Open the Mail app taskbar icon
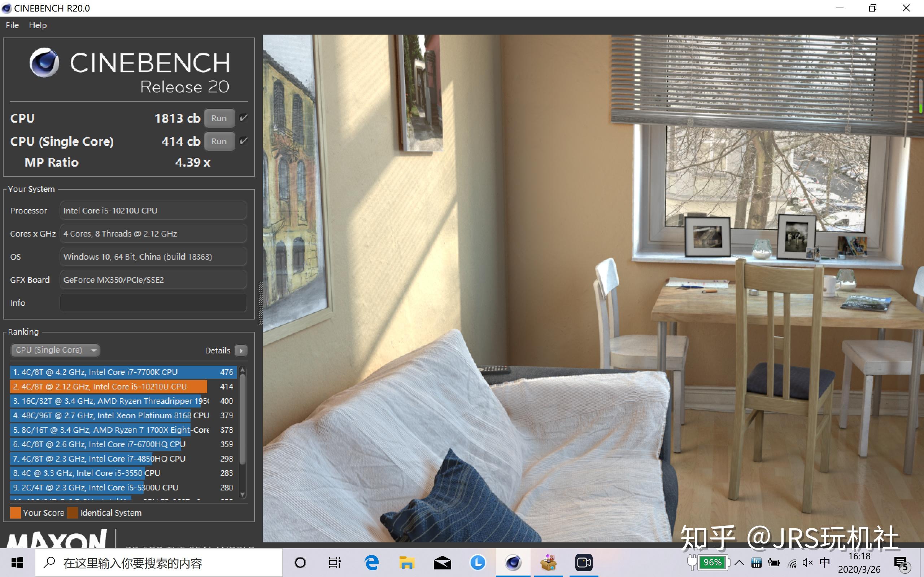The width and height of the screenshot is (924, 577). pos(442,563)
